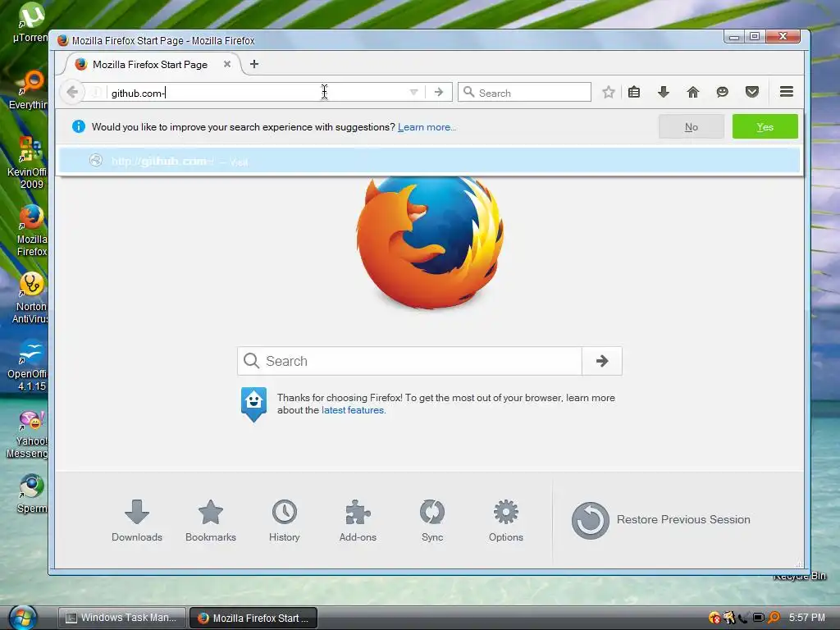
Task: Open Downloads from start page launcher
Action: 137,521
